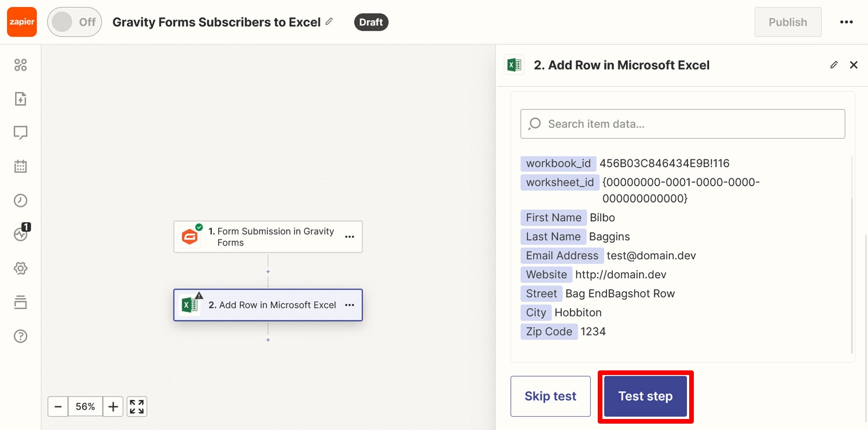
Task: Click the value Baggins
Action: click(609, 237)
